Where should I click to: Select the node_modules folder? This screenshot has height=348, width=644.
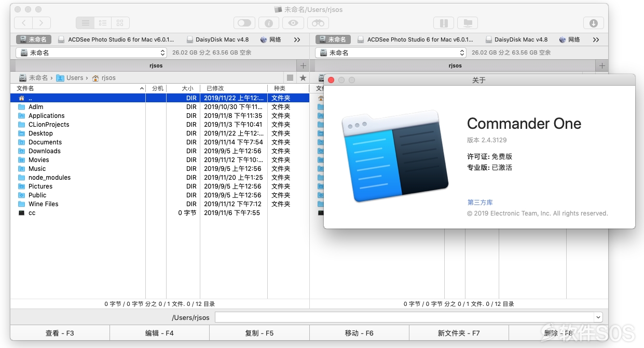coord(160,178)
